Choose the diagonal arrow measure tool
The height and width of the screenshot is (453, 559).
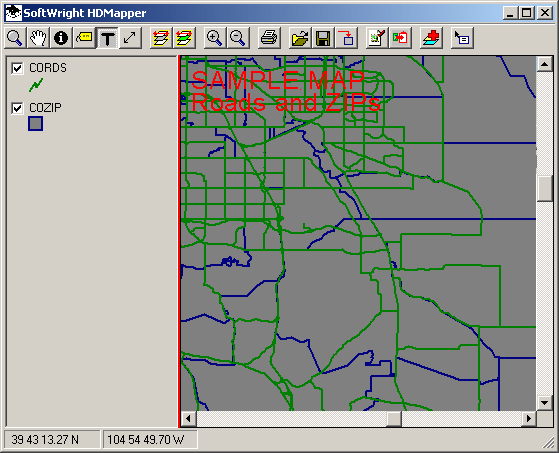130,38
